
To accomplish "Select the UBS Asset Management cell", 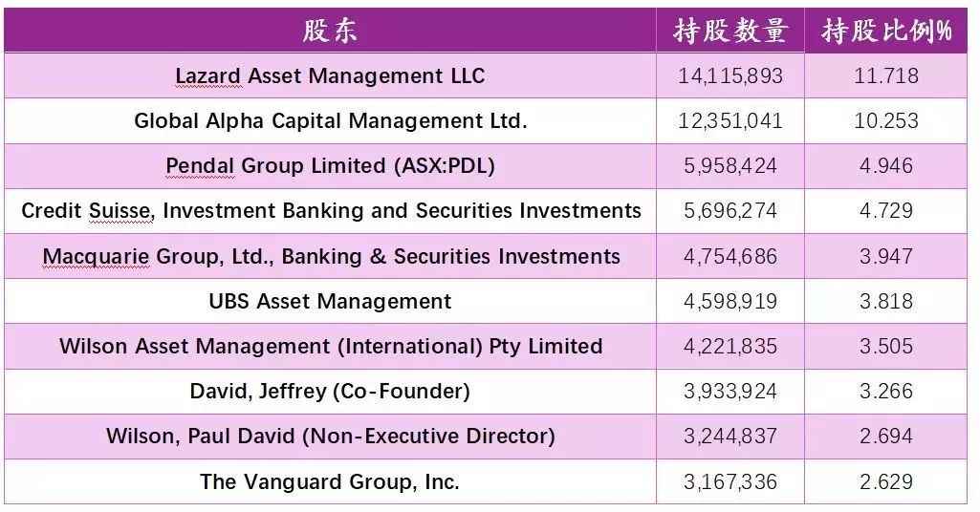I will coord(330,302).
